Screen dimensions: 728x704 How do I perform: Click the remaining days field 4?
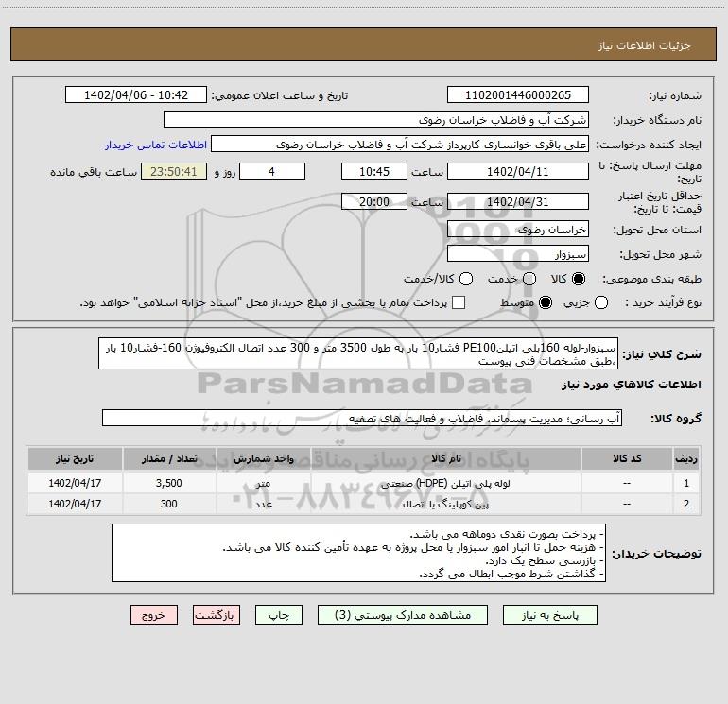pyautogui.click(x=272, y=172)
